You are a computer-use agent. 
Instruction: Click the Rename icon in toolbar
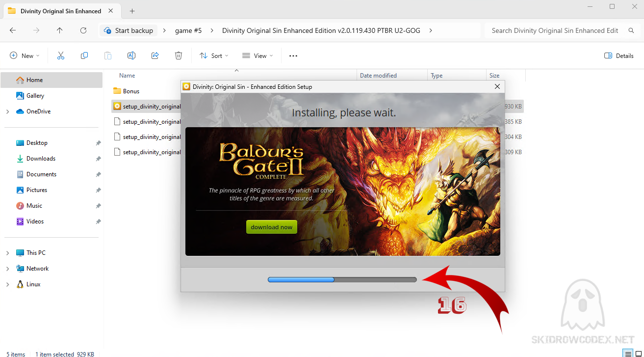tap(131, 56)
